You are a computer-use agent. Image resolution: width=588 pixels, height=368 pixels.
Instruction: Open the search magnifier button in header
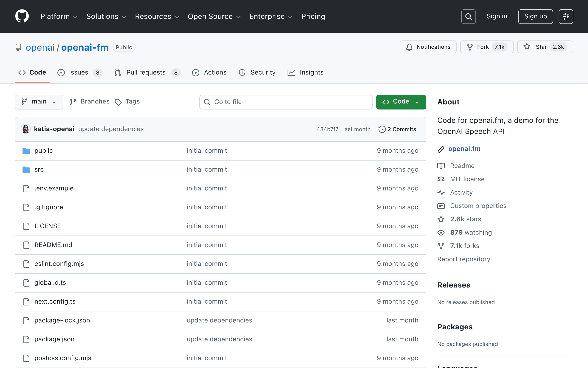[x=468, y=16]
